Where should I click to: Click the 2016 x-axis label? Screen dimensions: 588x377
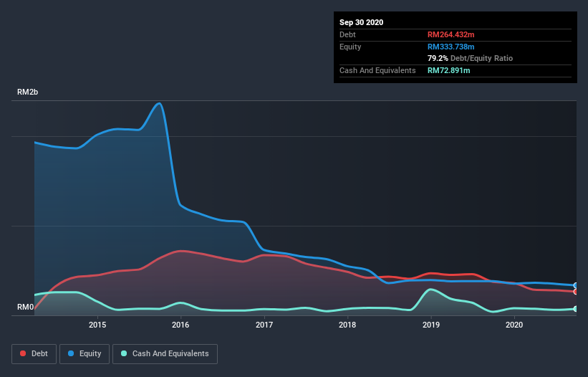click(x=180, y=325)
